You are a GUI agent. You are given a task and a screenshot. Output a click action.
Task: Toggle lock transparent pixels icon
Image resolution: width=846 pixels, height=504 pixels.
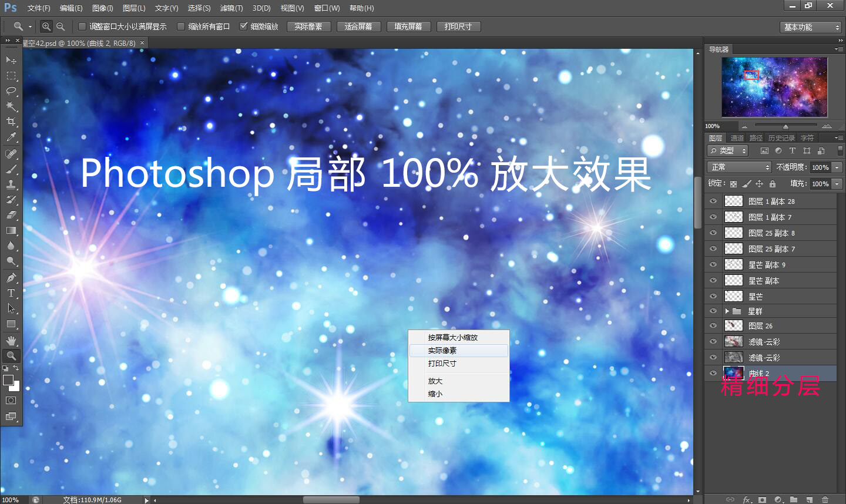[x=733, y=184]
